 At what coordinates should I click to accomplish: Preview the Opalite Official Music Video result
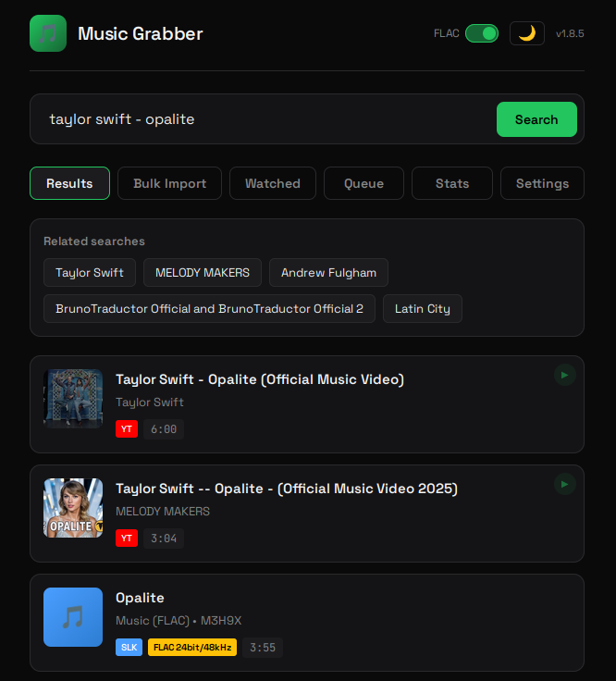tap(564, 375)
